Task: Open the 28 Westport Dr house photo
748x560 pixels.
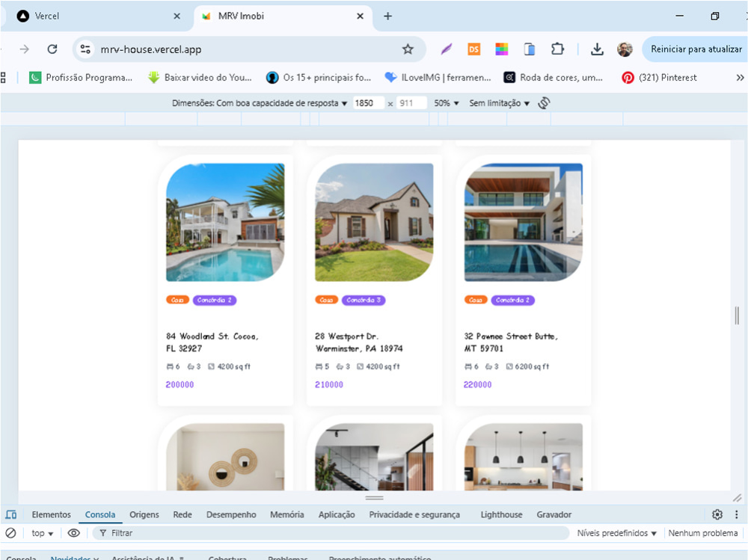Action: coord(374,222)
